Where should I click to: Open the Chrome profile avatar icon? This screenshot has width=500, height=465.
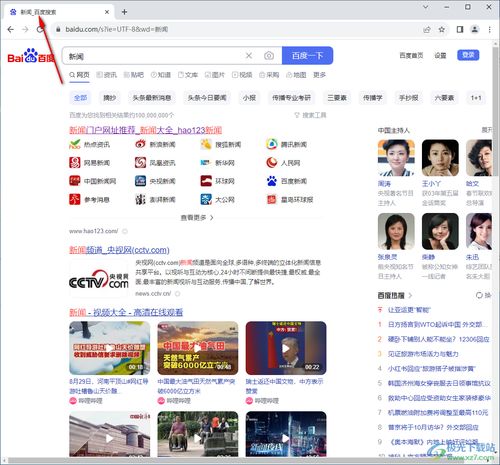click(x=475, y=29)
